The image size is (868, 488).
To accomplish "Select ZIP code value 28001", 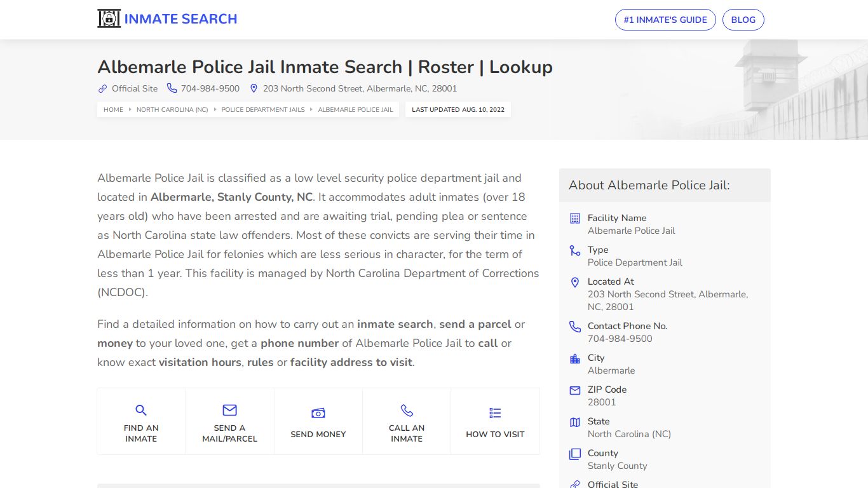I will click(602, 402).
